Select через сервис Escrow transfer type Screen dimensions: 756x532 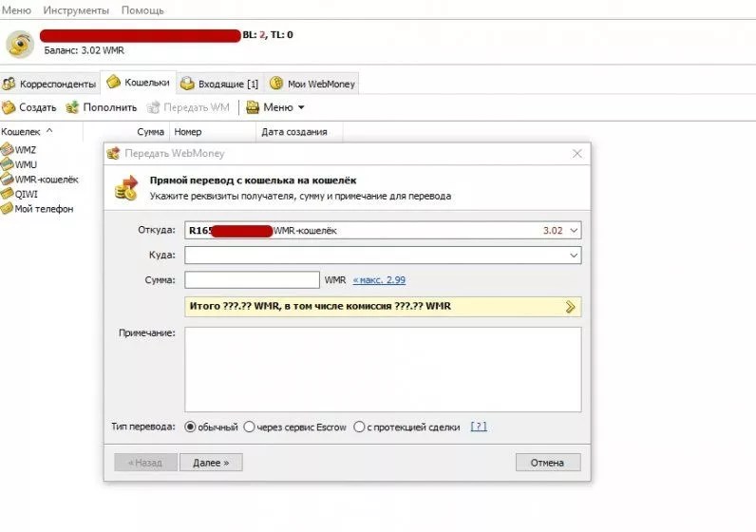294,427
